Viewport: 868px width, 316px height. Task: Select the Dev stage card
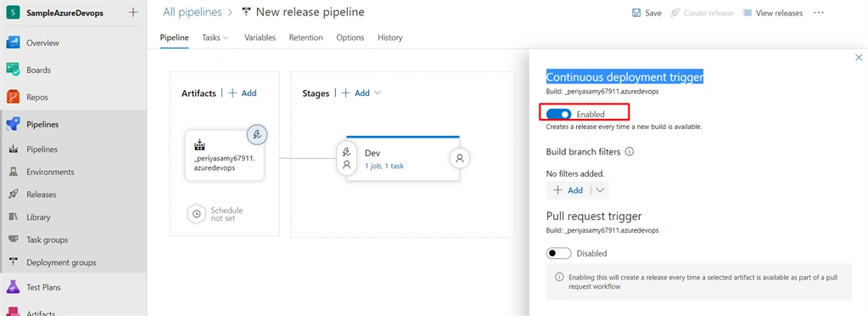click(403, 159)
